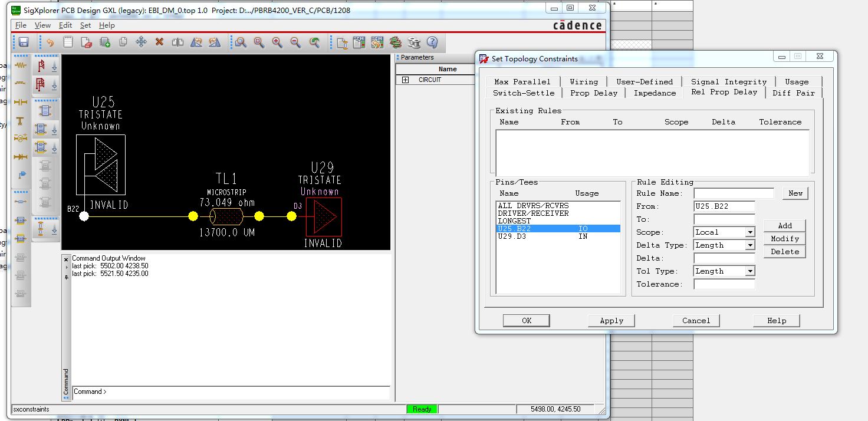Switch to the Switch-Settle tab
Image resolution: width=868 pixels, height=421 pixels.
pos(524,93)
